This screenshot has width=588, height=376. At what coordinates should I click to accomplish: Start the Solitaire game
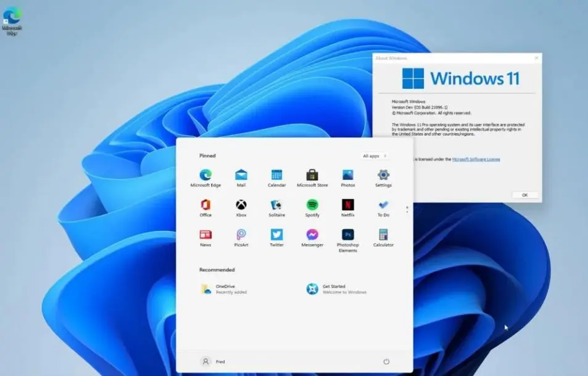point(277,208)
